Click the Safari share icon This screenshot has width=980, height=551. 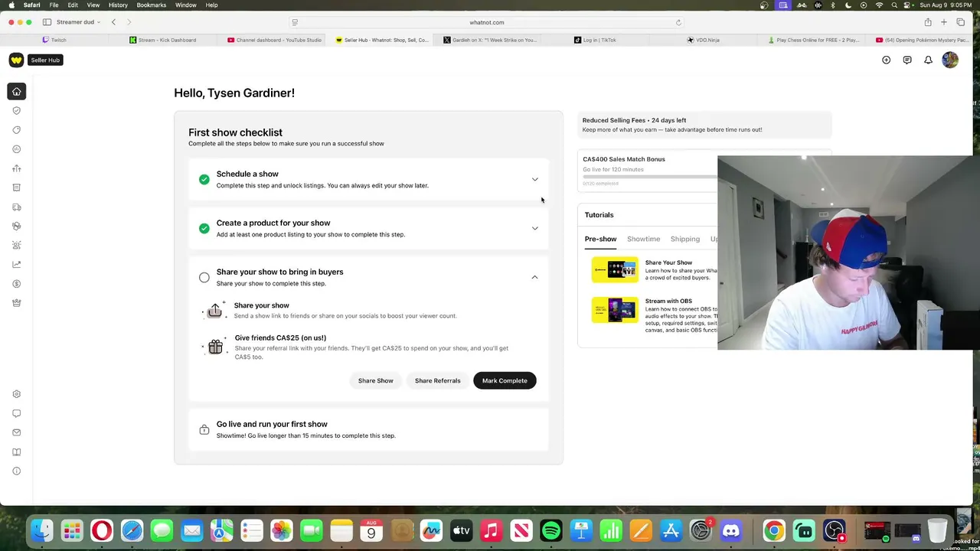pyautogui.click(x=928, y=22)
